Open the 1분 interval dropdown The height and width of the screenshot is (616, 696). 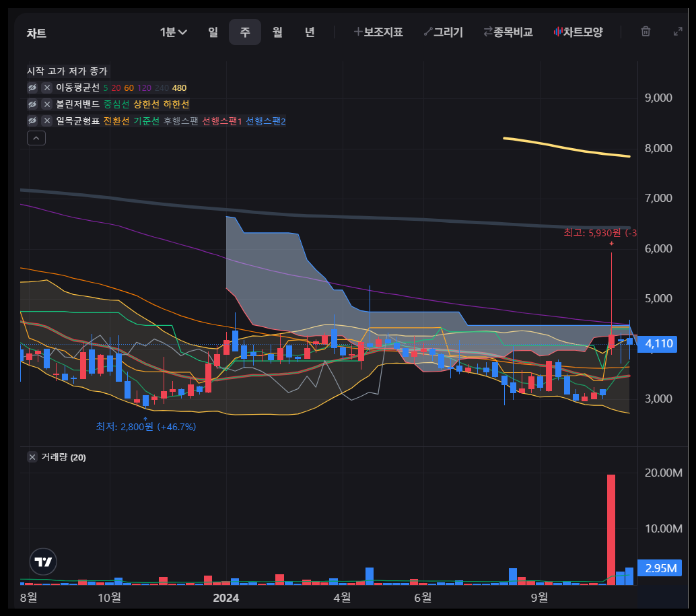pos(172,31)
